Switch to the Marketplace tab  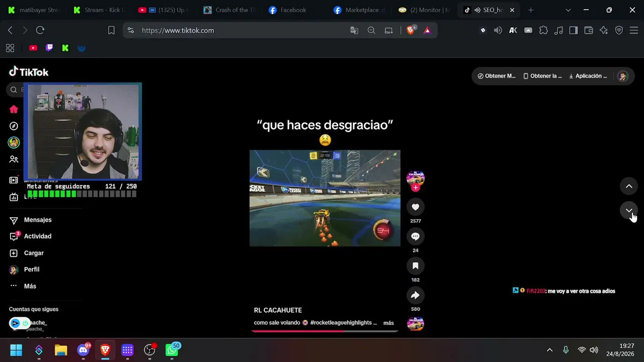click(359, 10)
